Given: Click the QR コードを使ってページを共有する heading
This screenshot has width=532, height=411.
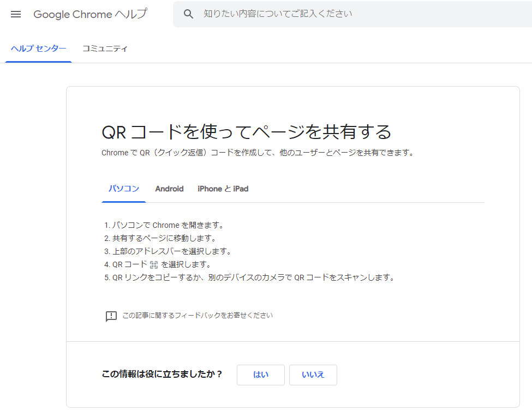Looking at the screenshot, I should 247,132.
